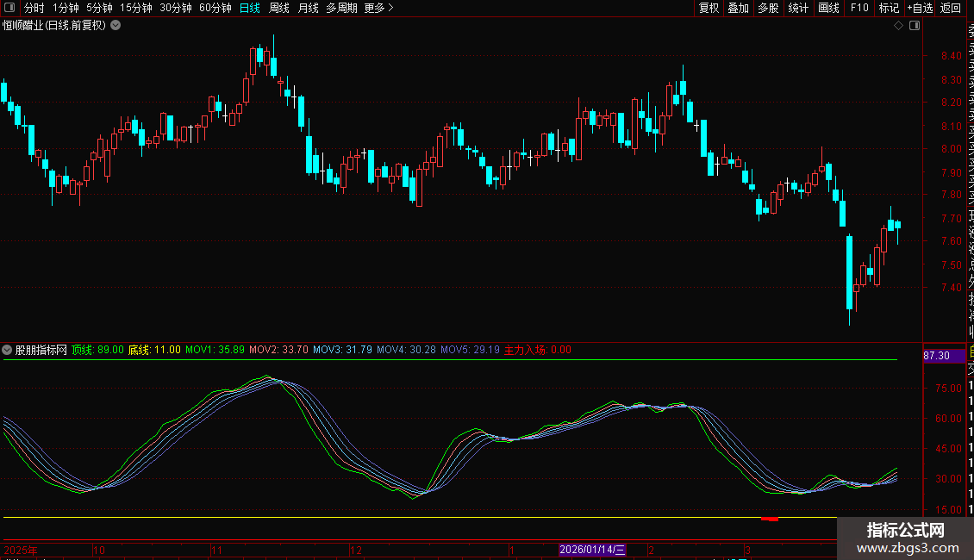The image size is (974, 560).
Task: Select the 1分钟 period
Action: tap(66, 8)
